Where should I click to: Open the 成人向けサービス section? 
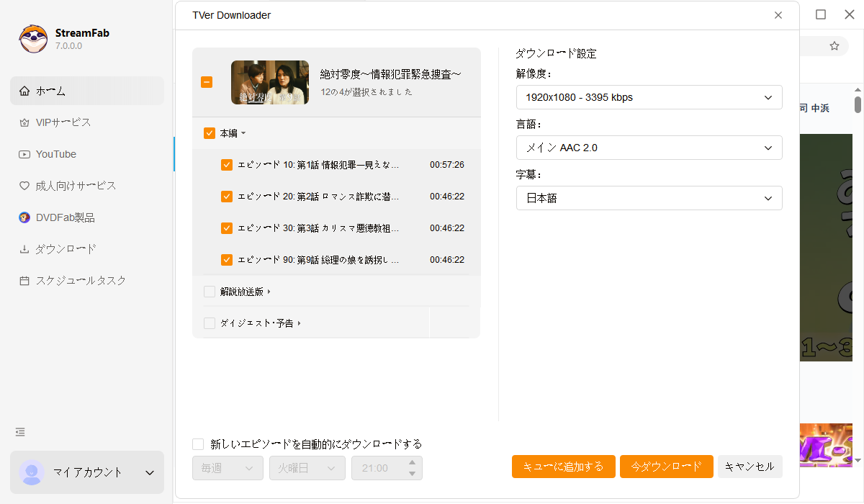[65, 185]
